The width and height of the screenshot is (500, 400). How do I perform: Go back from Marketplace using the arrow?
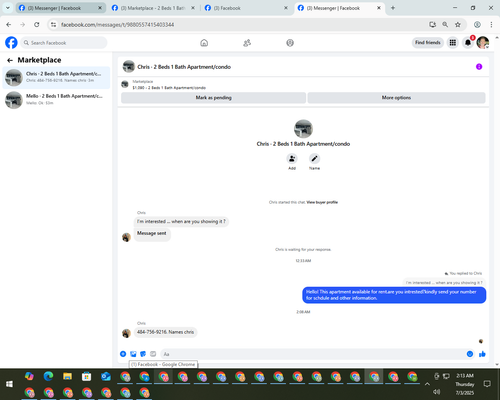click(x=10, y=60)
